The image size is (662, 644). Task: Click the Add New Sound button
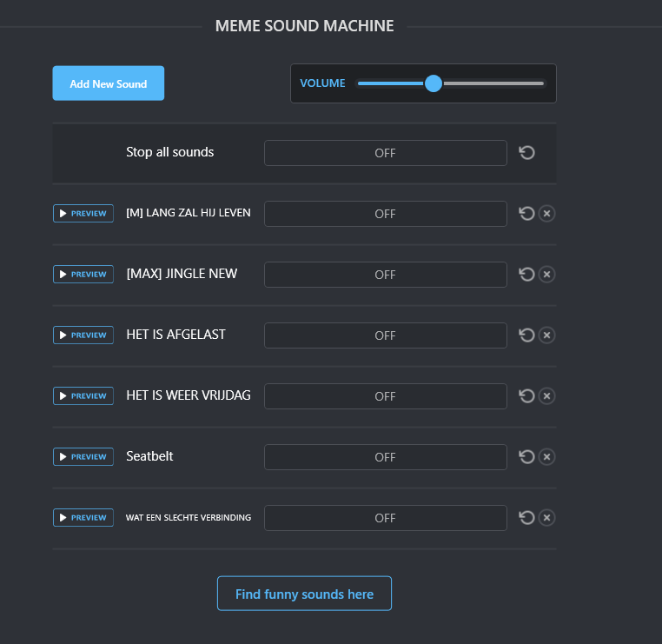click(109, 83)
